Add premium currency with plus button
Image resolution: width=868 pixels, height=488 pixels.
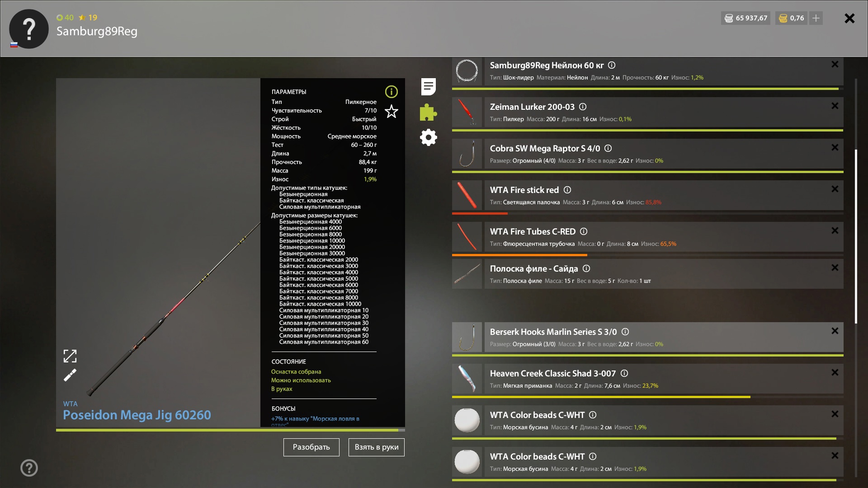816,18
